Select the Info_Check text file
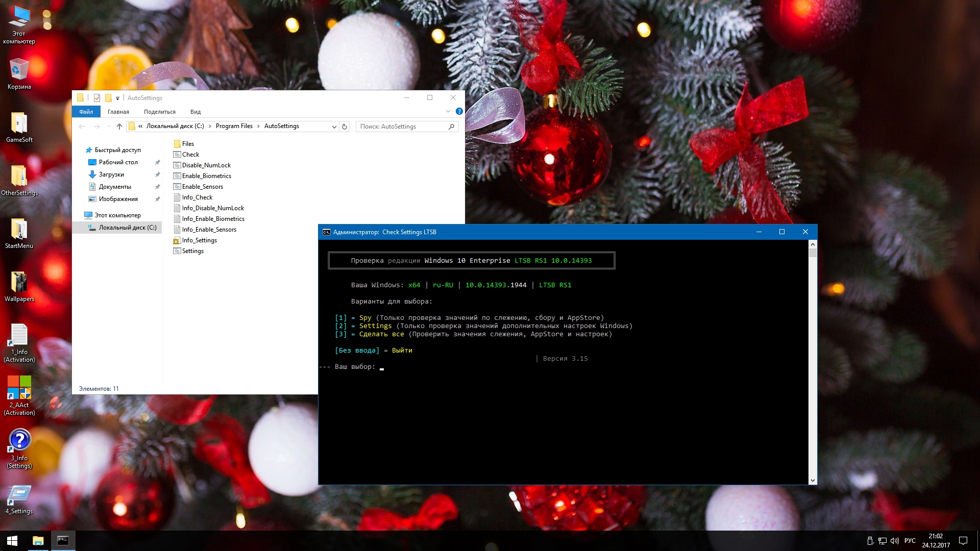The image size is (980, 551). click(193, 197)
